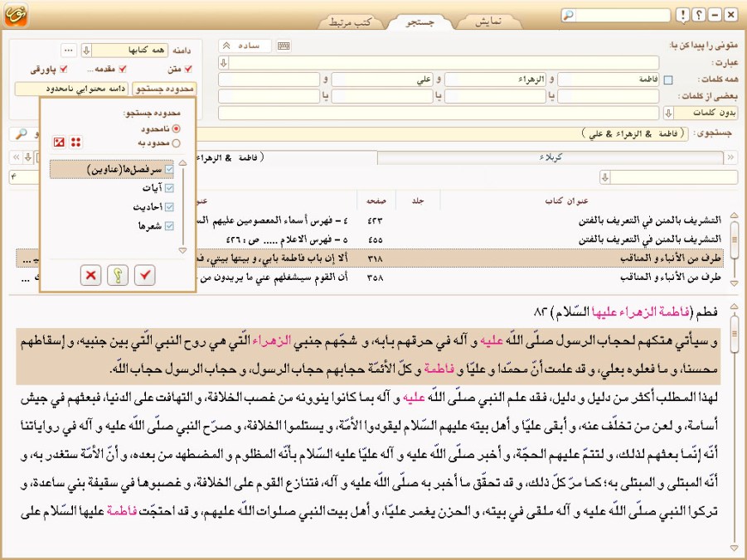Select the کربلاء results tab
747x560 pixels.
(x=551, y=157)
